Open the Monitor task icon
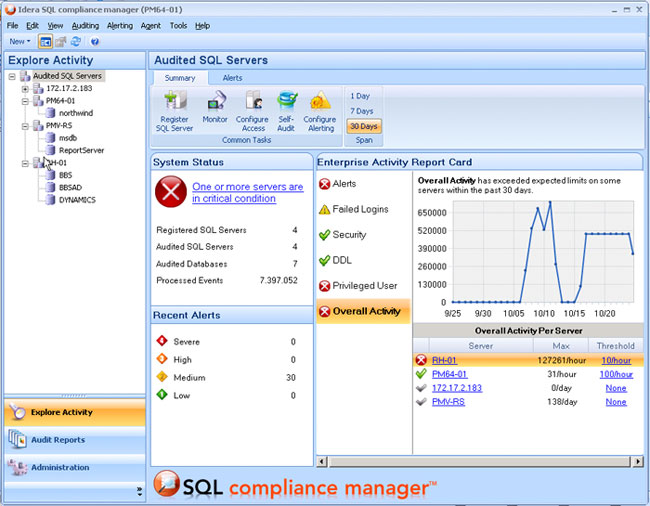The width and height of the screenshot is (650, 506). pyautogui.click(x=216, y=100)
